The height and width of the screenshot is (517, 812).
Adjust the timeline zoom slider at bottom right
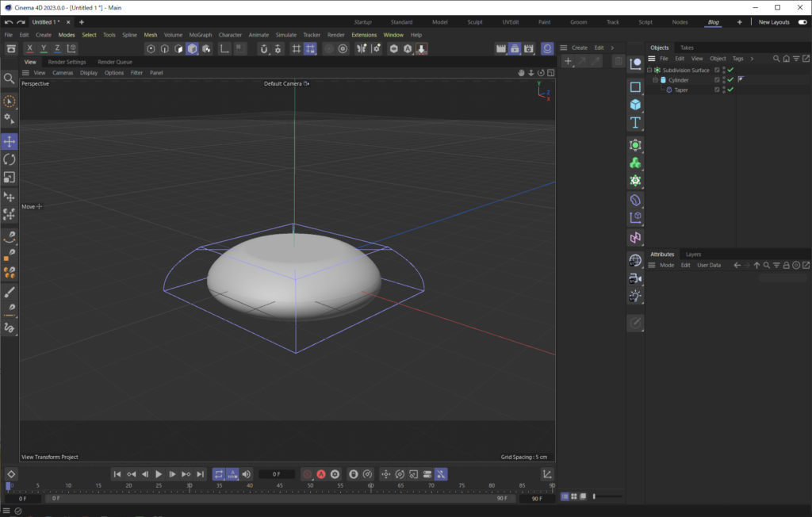(595, 496)
